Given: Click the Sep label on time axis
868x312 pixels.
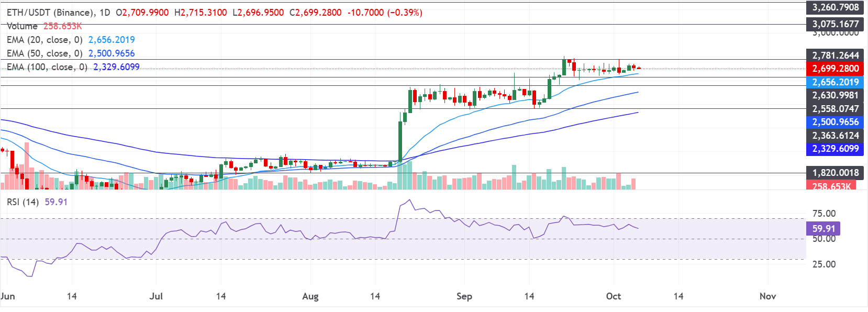Looking at the screenshot, I should coord(464,296).
